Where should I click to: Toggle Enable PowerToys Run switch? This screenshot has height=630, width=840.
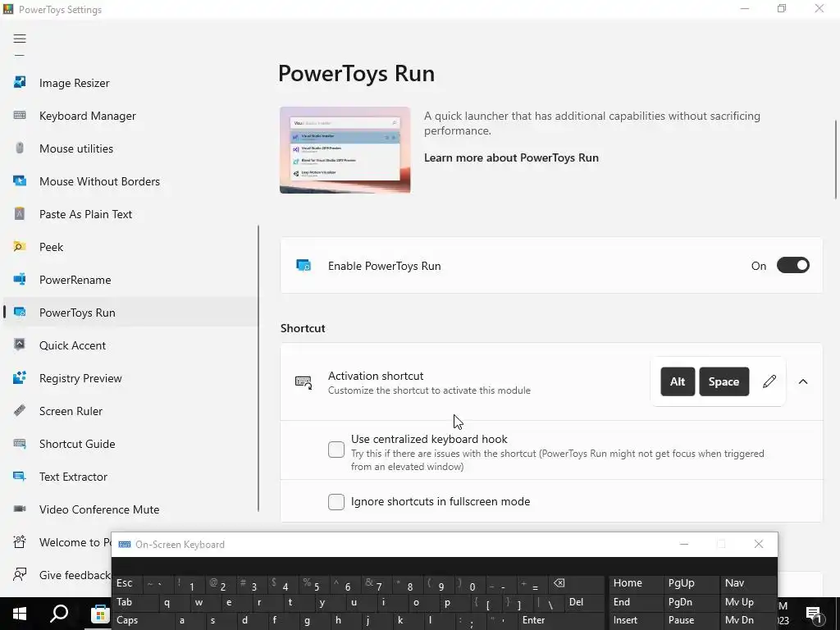point(793,266)
